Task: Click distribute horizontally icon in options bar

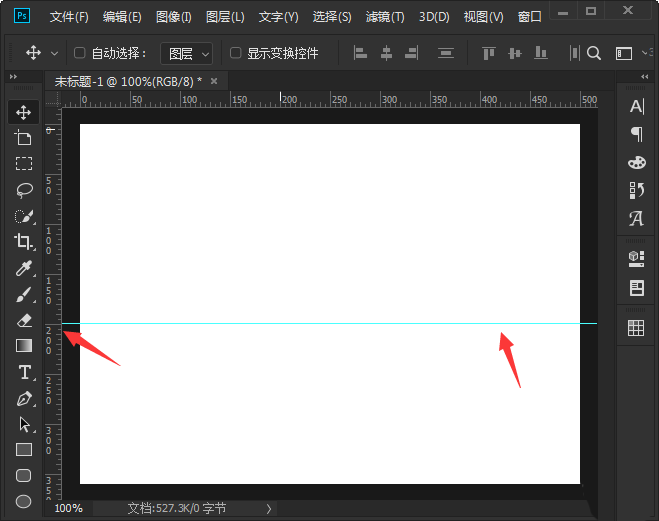Action: 574,53
